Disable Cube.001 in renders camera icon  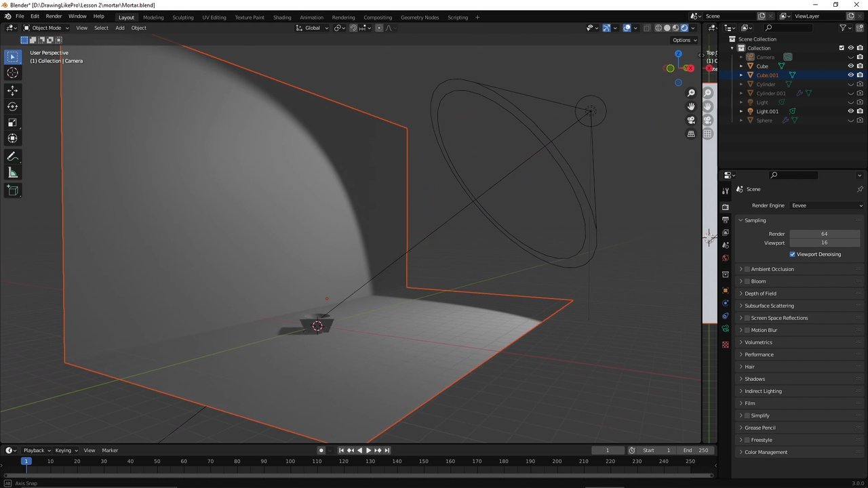(x=860, y=75)
